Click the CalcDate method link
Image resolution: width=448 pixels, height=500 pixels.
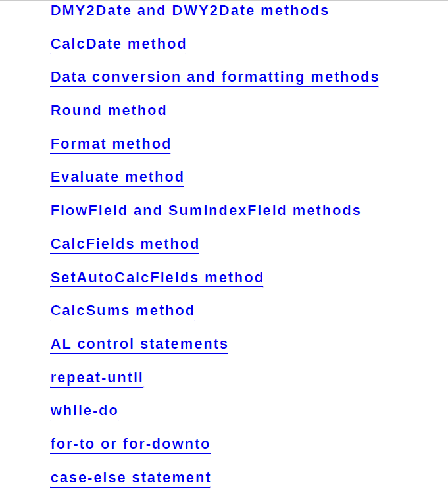118,44
